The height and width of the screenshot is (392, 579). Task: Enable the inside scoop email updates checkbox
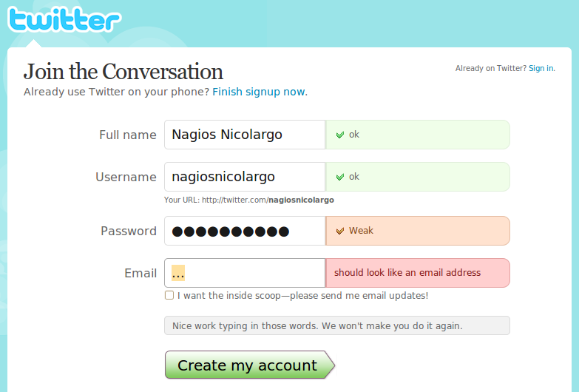pos(169,295)
